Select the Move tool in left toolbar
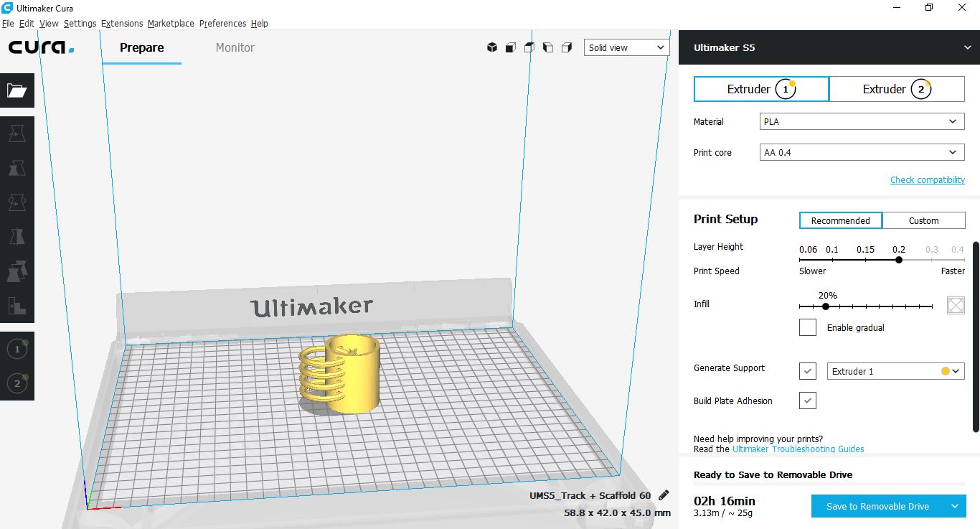 (17, 134)
